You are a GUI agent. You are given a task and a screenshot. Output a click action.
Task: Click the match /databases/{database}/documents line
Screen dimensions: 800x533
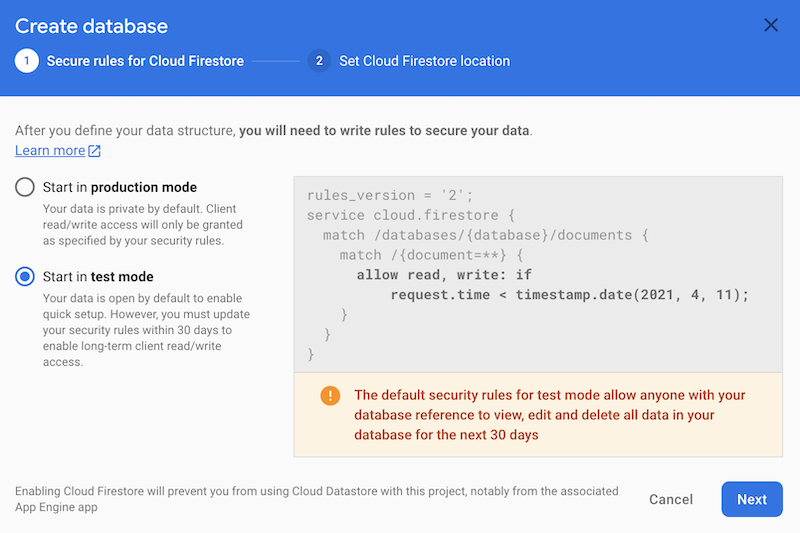coord(485,235)
